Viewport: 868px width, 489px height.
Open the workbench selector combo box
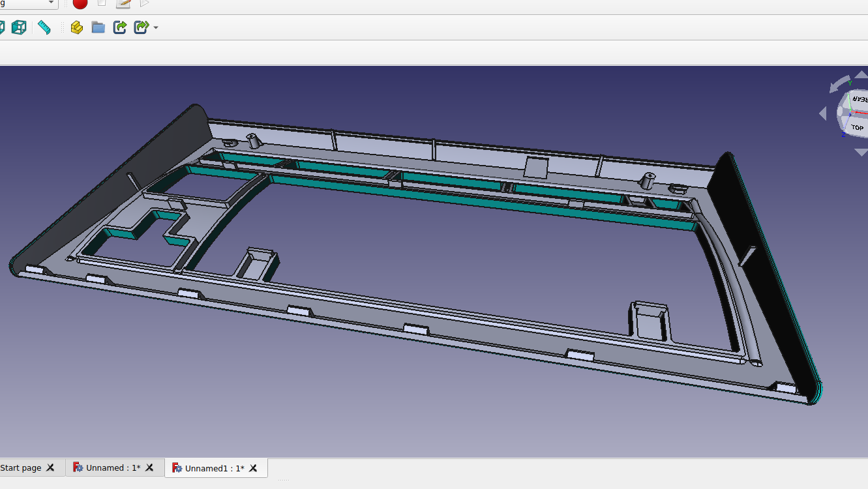tap(29, 4)
